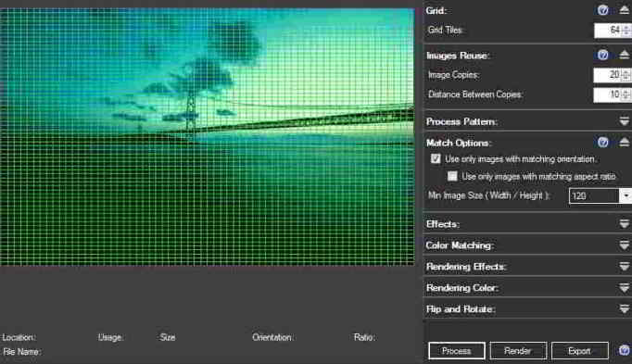This screenshot has height=364, width=632.
Task: Expand the Process Pattern section
Action: pos(625,121)
